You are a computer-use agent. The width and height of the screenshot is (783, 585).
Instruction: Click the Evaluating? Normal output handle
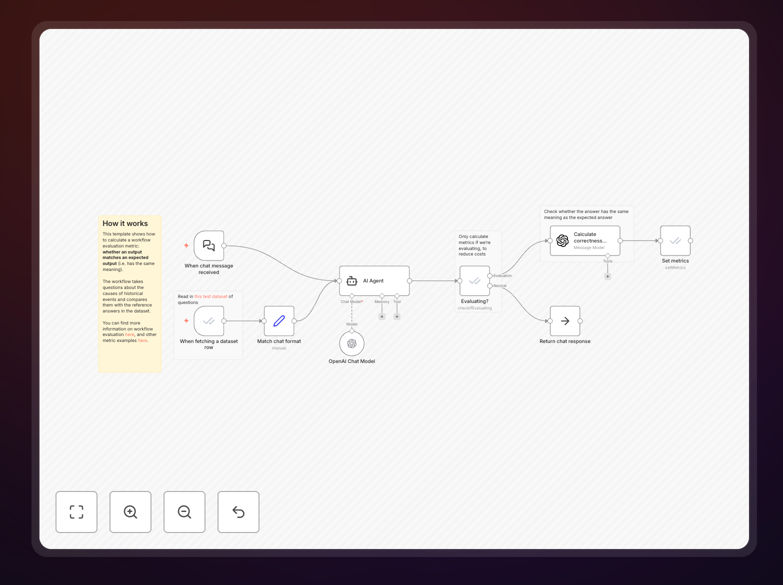(490, 286)
